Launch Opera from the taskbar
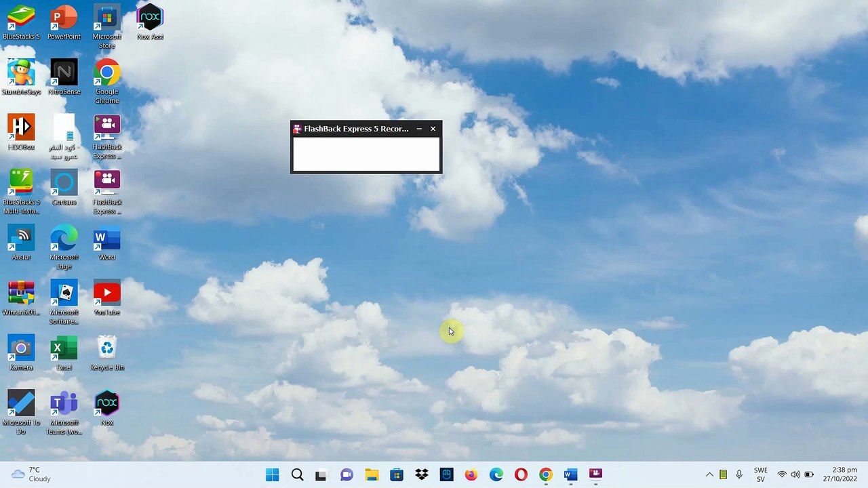 pos(521,474)
